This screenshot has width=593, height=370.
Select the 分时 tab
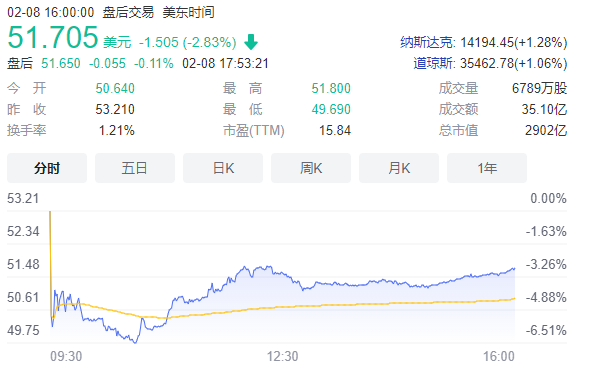pos(47,168)
